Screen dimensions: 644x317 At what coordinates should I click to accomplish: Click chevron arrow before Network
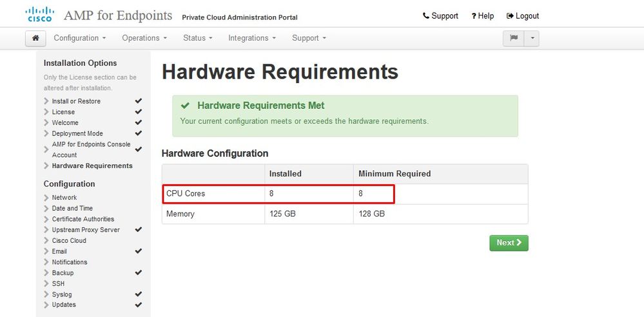46,198
